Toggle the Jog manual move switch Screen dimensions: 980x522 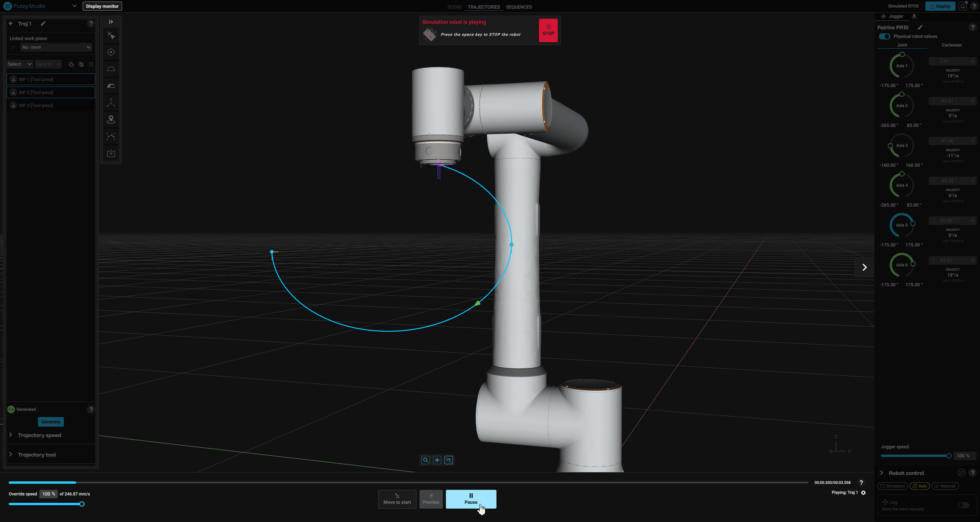point(963,505)
